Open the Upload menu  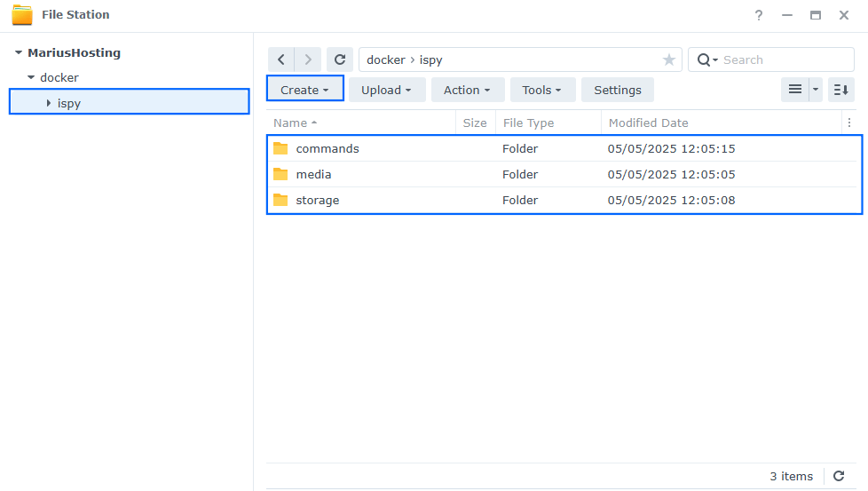[386, 90]
